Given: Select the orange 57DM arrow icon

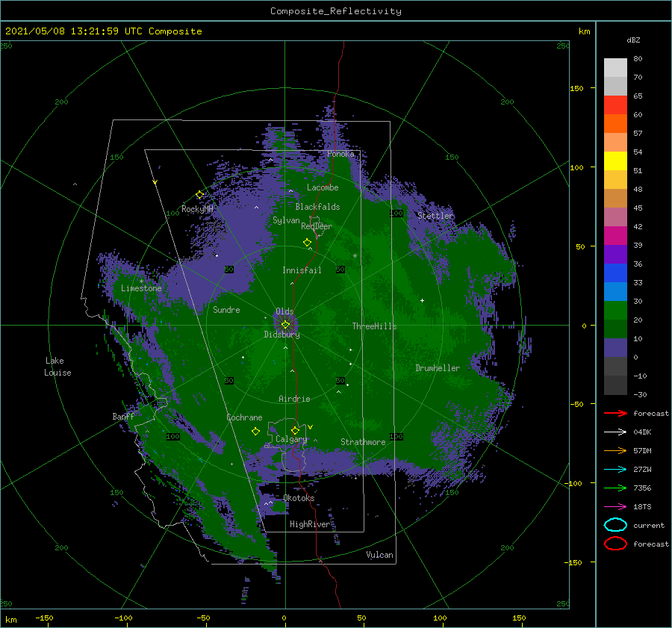Looking at the screenshot, I should (x=615, y=450).
